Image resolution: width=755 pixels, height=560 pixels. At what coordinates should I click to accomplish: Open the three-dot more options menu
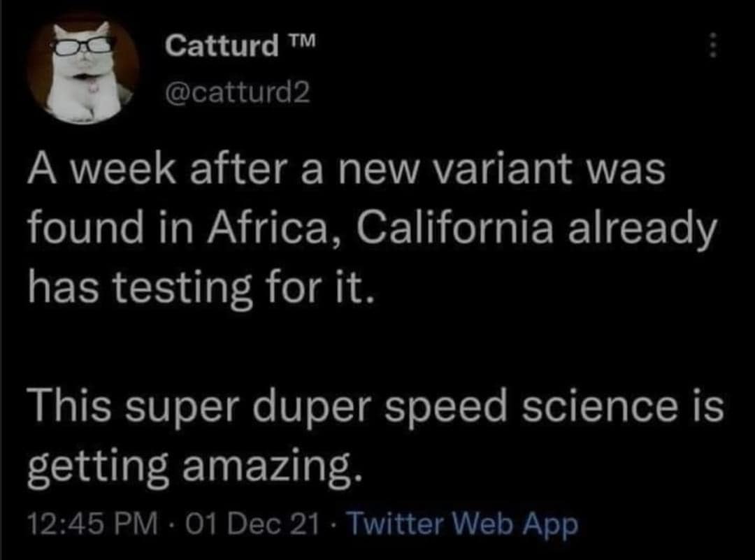click(x=713, y=47)
